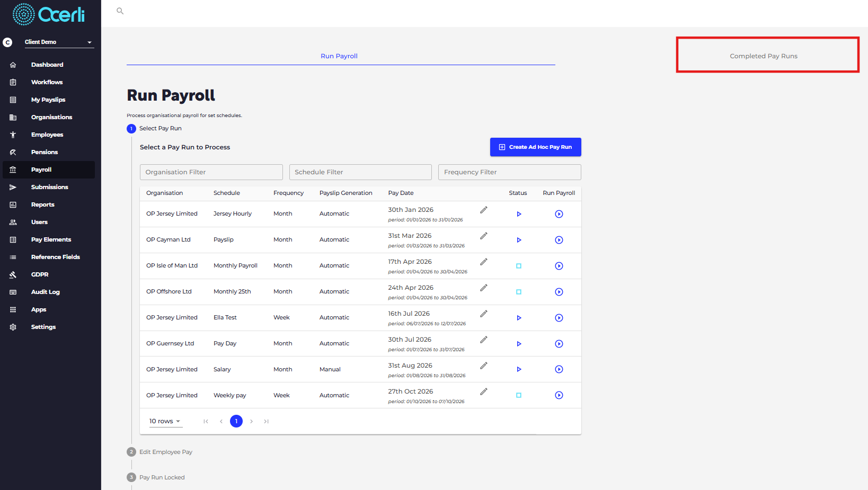Click the Reports chart icon
The height and width of the screenshot is (490, 868).
coord(13,204)
